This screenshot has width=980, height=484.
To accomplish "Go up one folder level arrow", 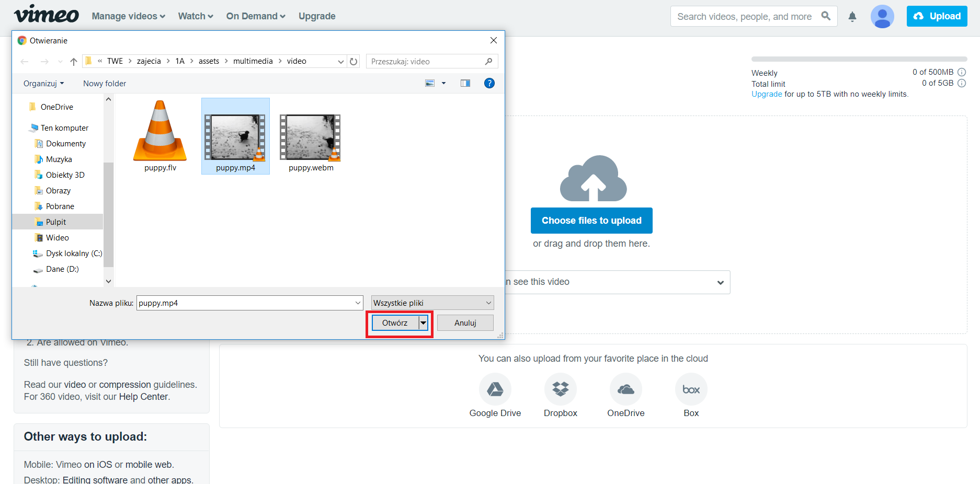I will click(74, 62).
